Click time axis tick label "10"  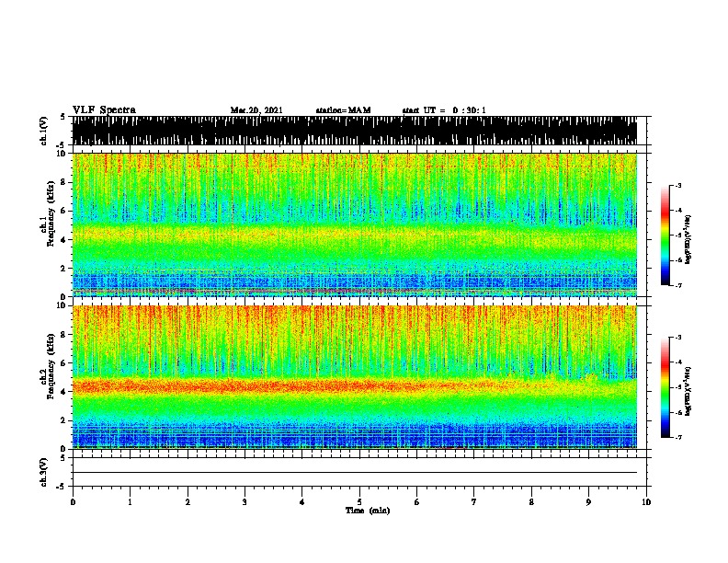[x=646, y=502]
